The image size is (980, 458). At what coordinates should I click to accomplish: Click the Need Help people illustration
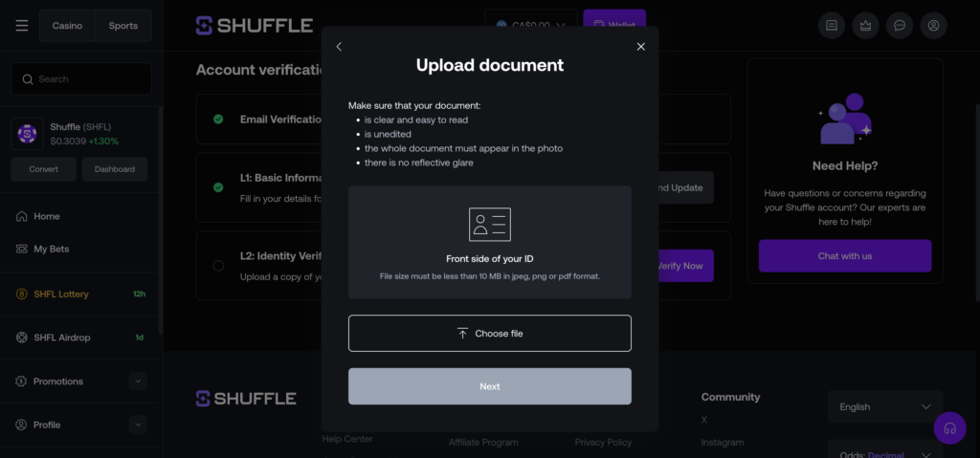[x=846, y=119]
